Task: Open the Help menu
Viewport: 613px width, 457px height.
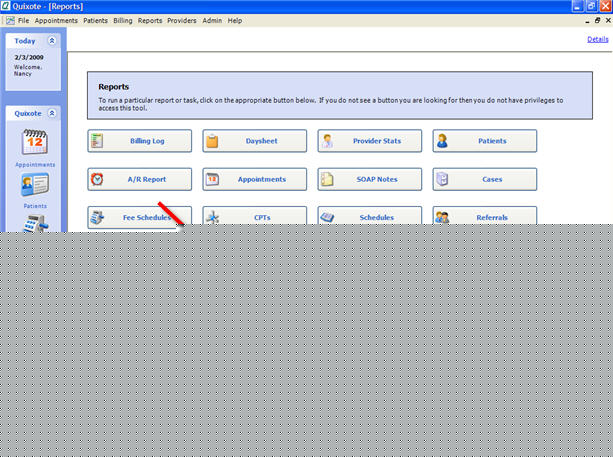Action: tap(235, 20)
